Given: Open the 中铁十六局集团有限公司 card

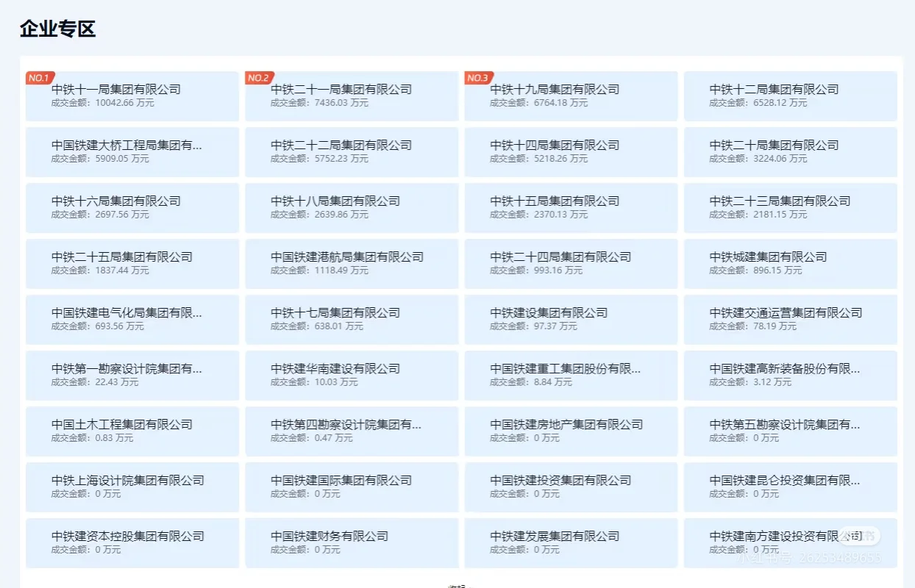Looking at the screenshot, I should [132, 208].
